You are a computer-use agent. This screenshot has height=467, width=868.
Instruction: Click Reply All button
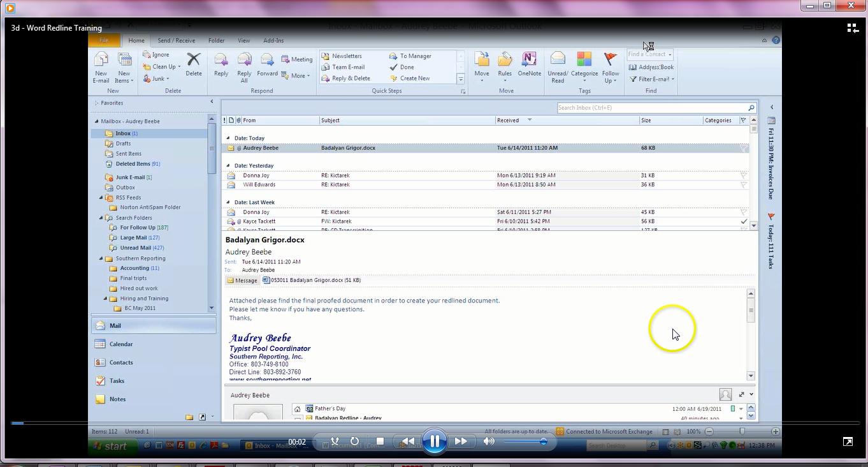pyautogui.click(x=244, y=68)
